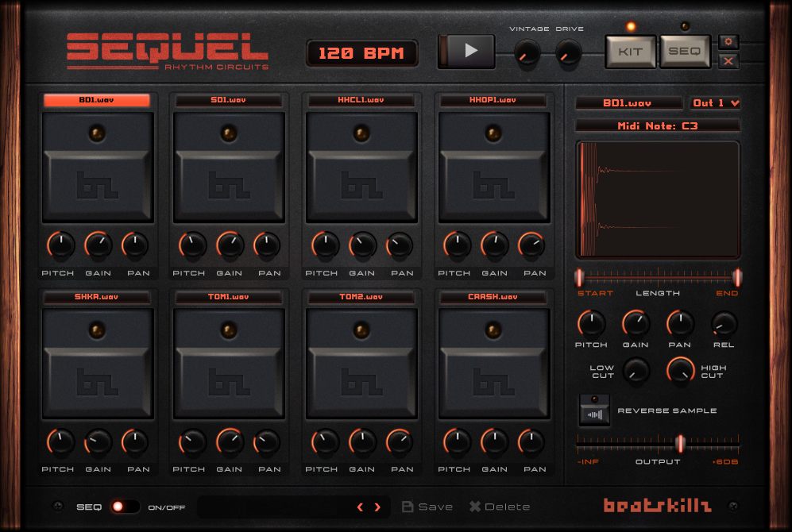Click the LOW CUT knob
792x532 pixels.
point(636,371)
